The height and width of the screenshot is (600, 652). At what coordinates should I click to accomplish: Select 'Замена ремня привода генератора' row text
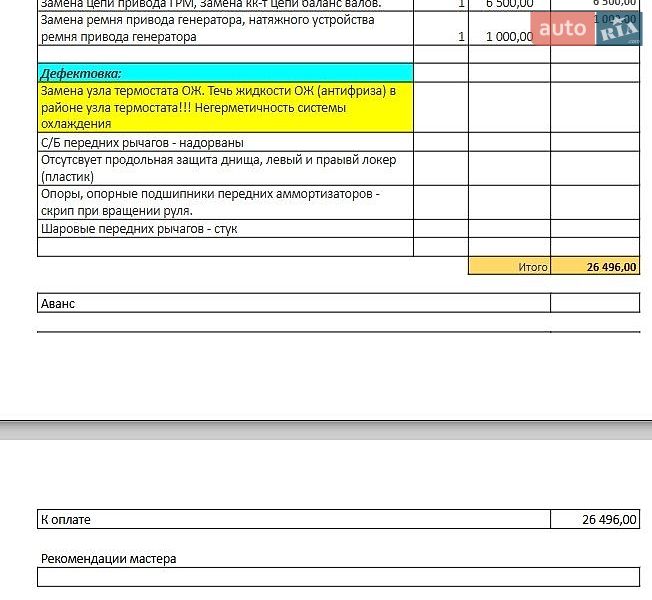coord(207,28)
